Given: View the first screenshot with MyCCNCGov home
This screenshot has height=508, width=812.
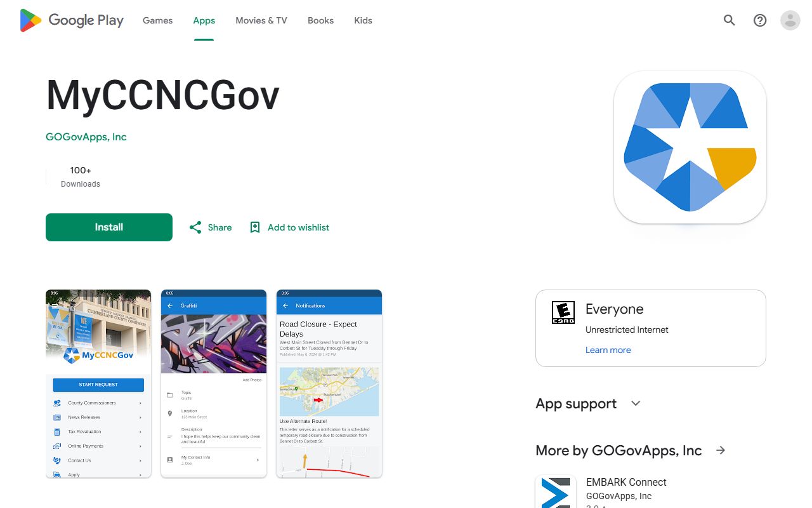Looking at the screenshot, I should 98,384.
